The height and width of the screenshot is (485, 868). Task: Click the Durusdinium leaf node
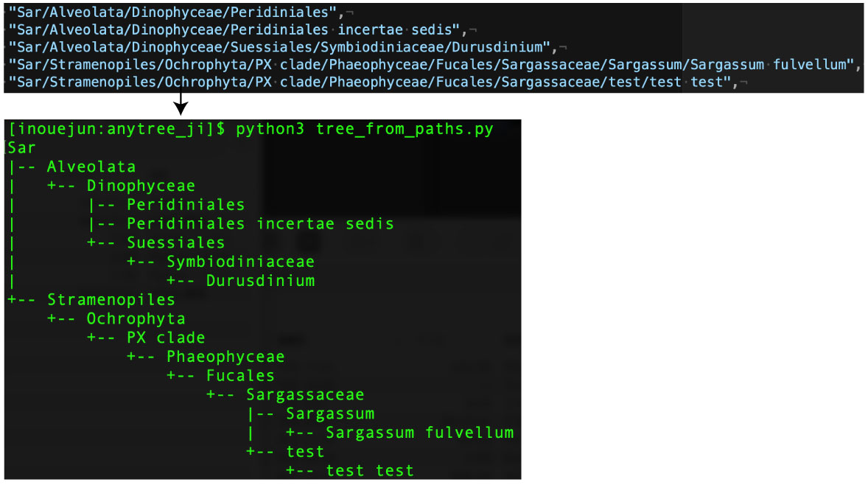pyautogui.click(x=260, y=281)
